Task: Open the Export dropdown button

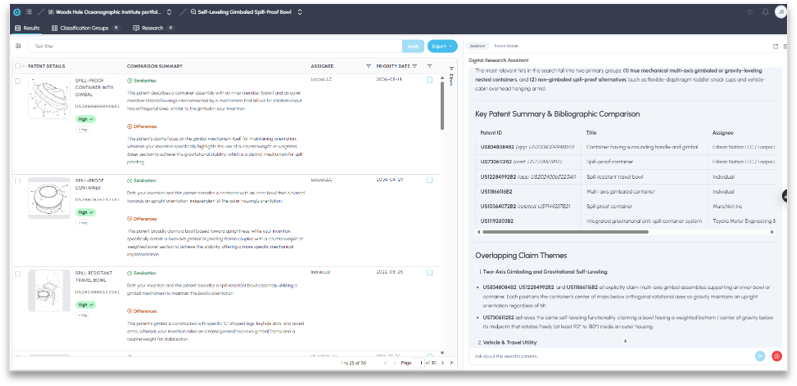Action: 442,46
